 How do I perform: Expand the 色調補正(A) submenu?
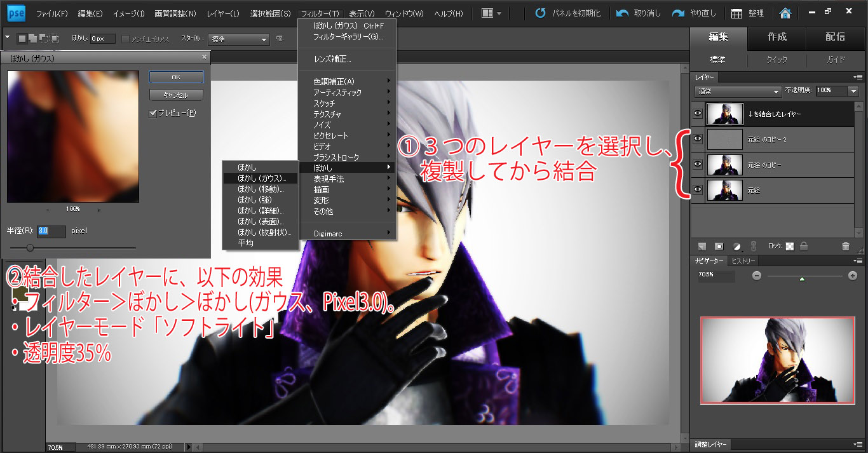click(x=347, y=81)
